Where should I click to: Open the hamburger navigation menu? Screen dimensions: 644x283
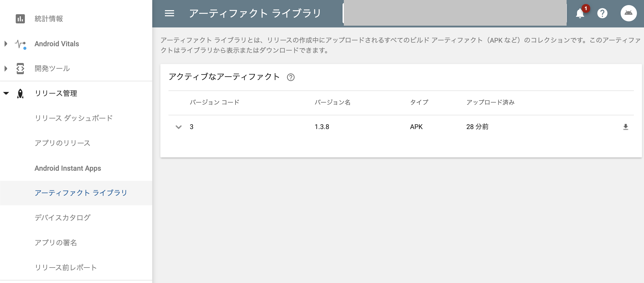[169, 13]
